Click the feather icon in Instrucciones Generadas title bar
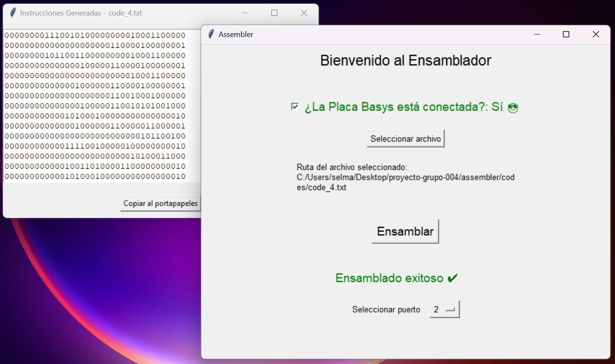 pyautogui.click(x=13, y=13)
